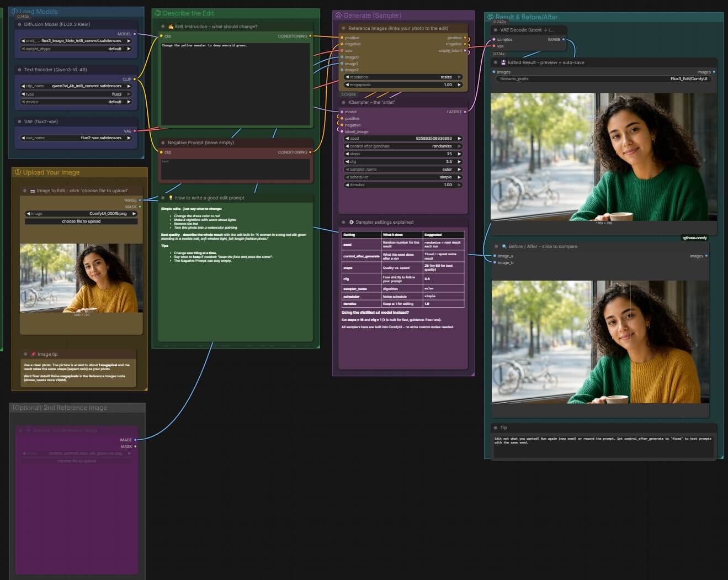Click the choose file to upload button

pos(81,221)
